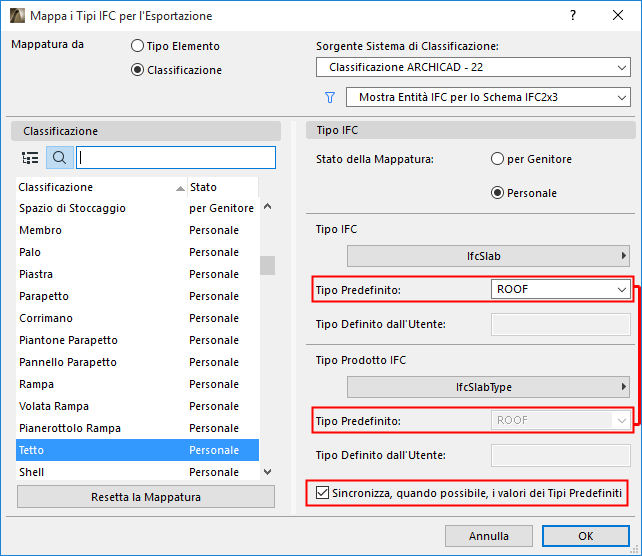Viewport: 642px width, 556px height.
Task: Choose the per Genitore mapping state
Action: (498, 159)
